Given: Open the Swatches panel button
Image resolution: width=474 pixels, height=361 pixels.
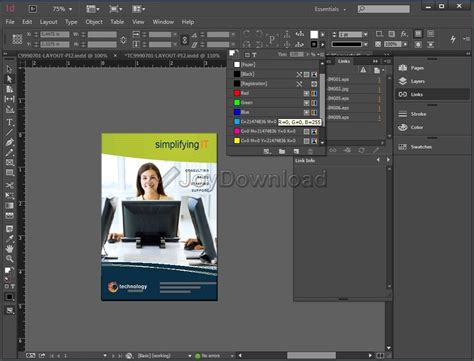Looking at the screenshot, I should [x=432, y=147].
